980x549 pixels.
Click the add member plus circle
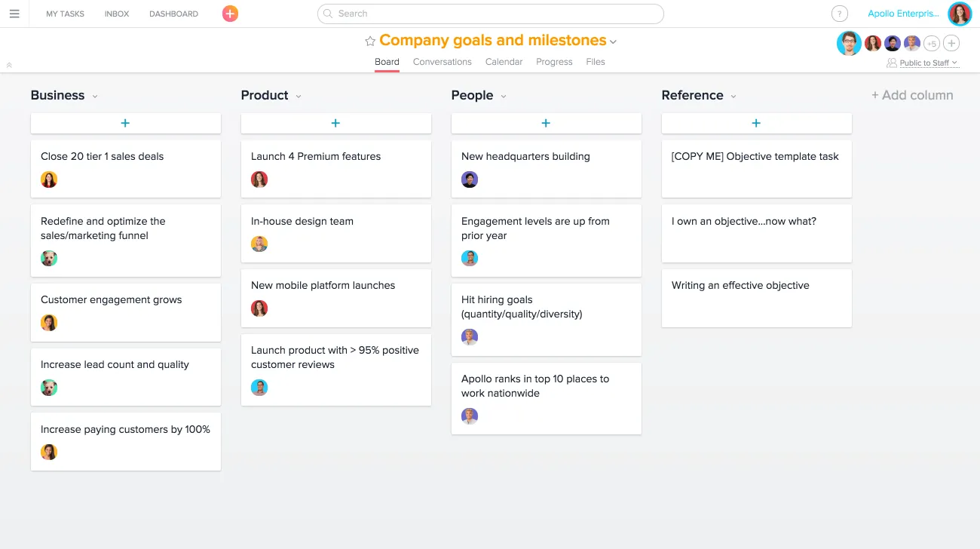click(x=951, y=44)
